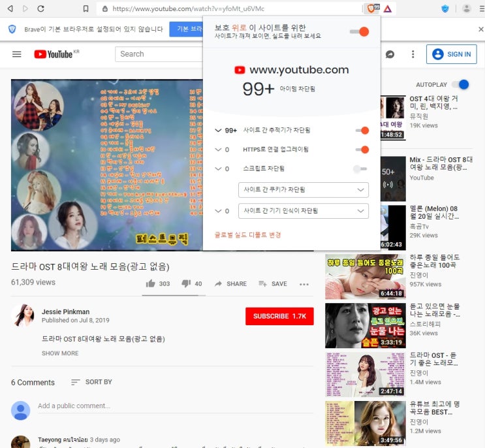The image size is (485, 448).
Task: Open more actions ellipsis under video
Action: coord(304,284)
